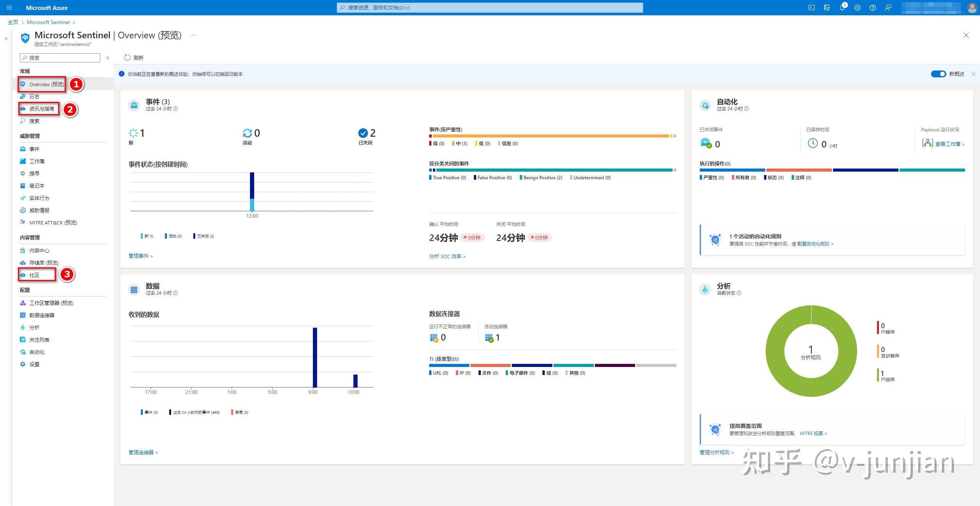The height and width of the screenshot is (506, 980).
Task: Open Azure Cloud Shell icon in top bar
Action: tap(811, 8)
